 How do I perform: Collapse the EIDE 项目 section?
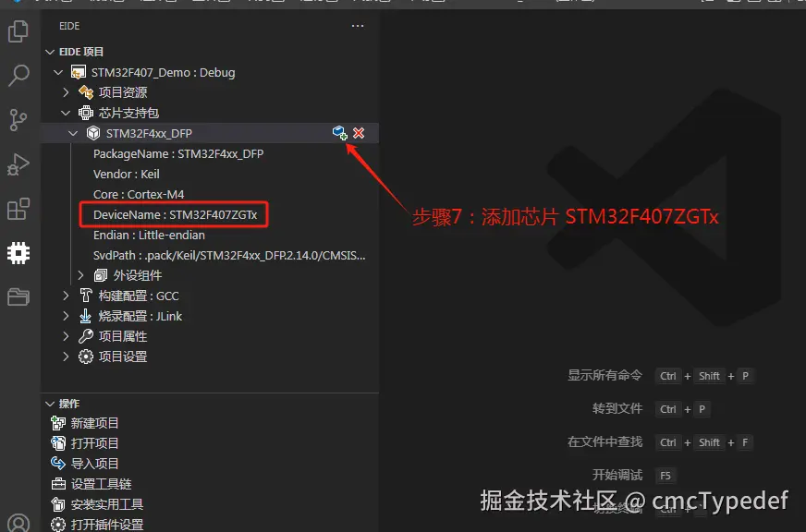50,52
